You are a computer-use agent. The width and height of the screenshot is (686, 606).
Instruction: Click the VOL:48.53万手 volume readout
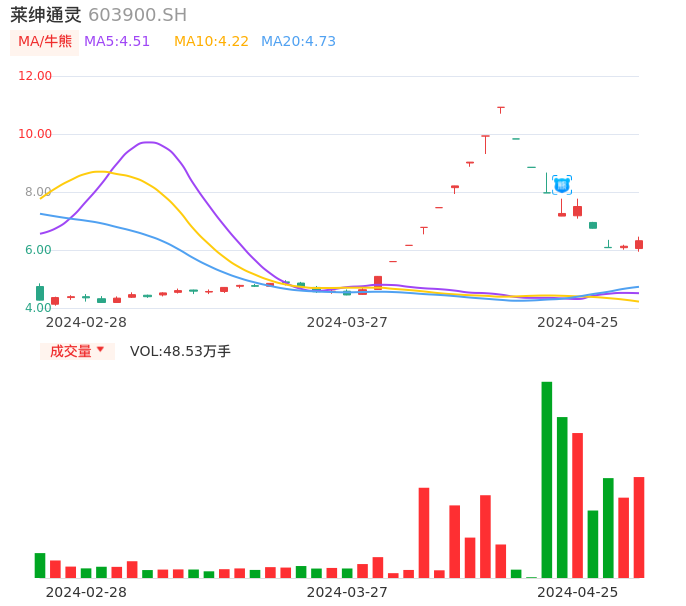tap(180, 352)
